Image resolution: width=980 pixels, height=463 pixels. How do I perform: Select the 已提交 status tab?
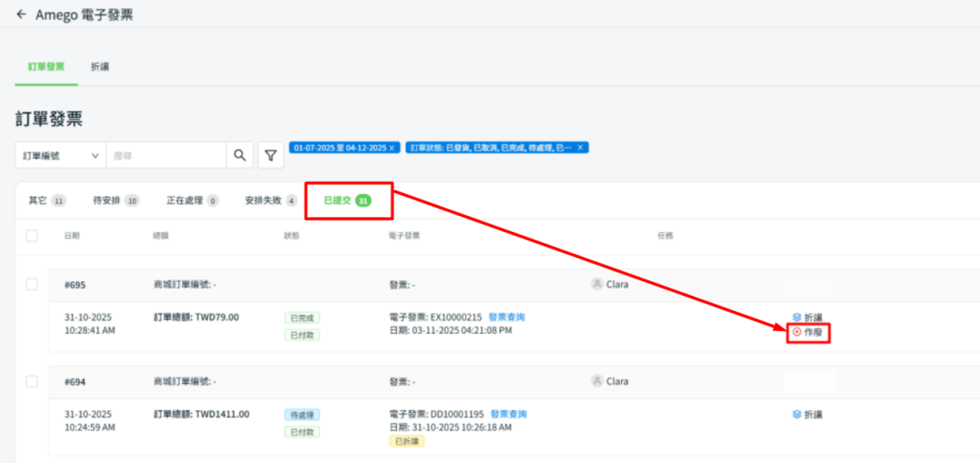point(347,200)
